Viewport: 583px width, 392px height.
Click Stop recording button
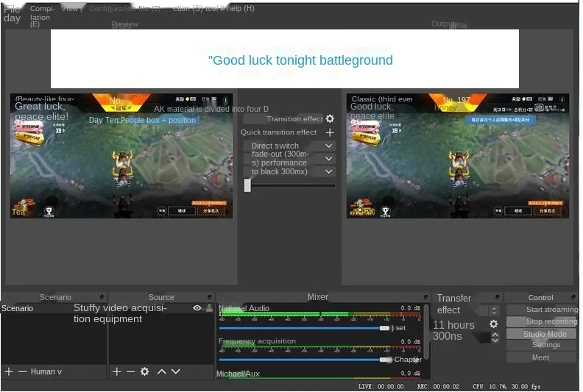pyautogui.click(x=541, y=321)
